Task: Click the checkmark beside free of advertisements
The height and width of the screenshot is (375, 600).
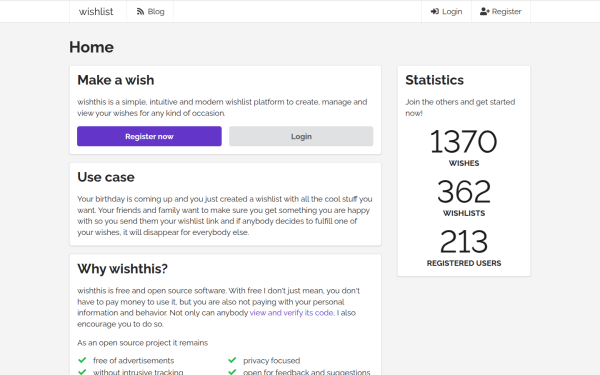Action: point(82,360)
